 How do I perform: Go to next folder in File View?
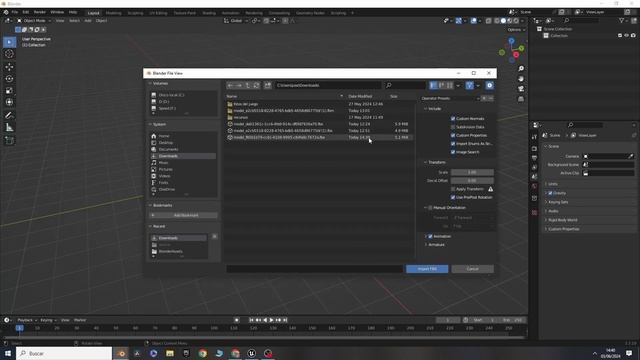click(239, 85)
